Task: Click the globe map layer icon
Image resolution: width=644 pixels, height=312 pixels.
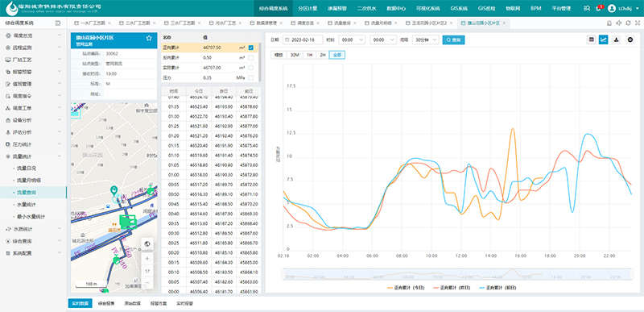Action: click(x=147, y=243)
